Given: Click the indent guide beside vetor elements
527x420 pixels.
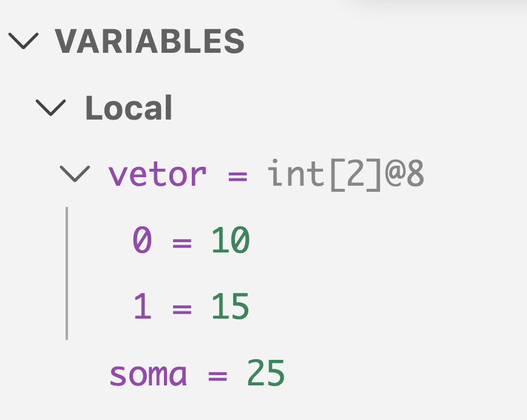Looking at the screenshot, I should click(67, 273).
